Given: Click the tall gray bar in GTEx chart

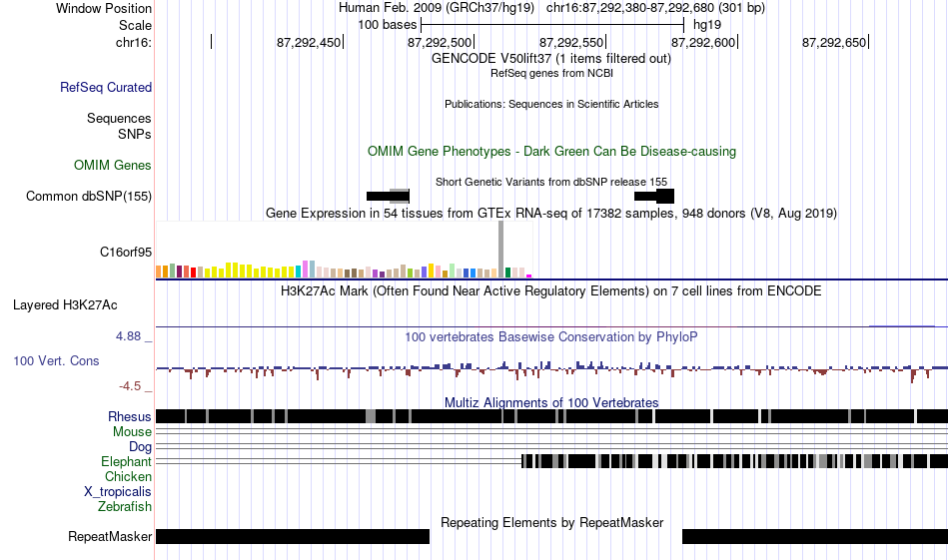Looking at the screenshot, I should point(500,250).
